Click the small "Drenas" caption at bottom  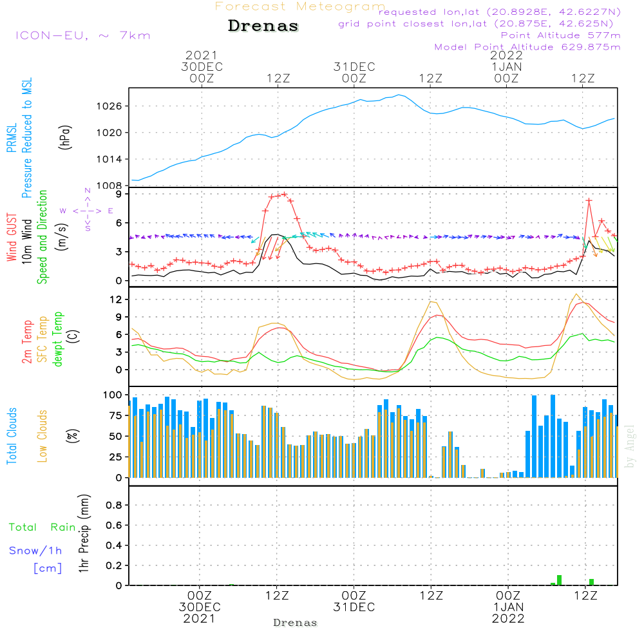click(296, 623)
